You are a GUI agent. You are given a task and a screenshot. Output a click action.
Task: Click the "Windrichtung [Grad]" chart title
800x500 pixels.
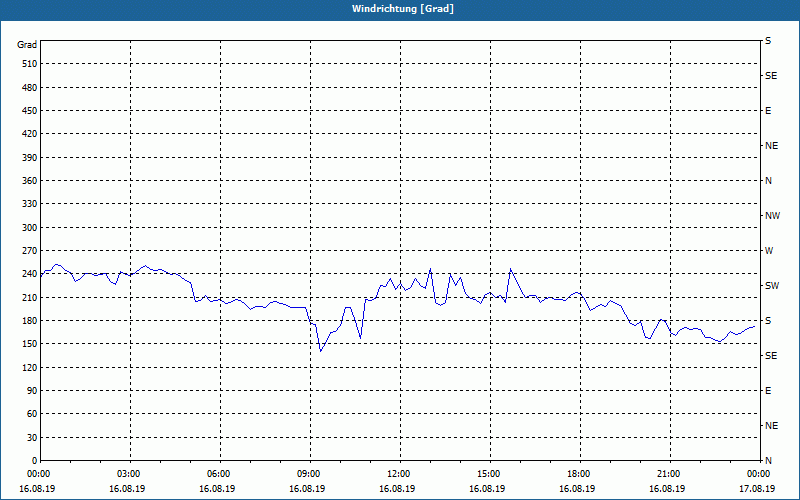(x=403, y=9)
